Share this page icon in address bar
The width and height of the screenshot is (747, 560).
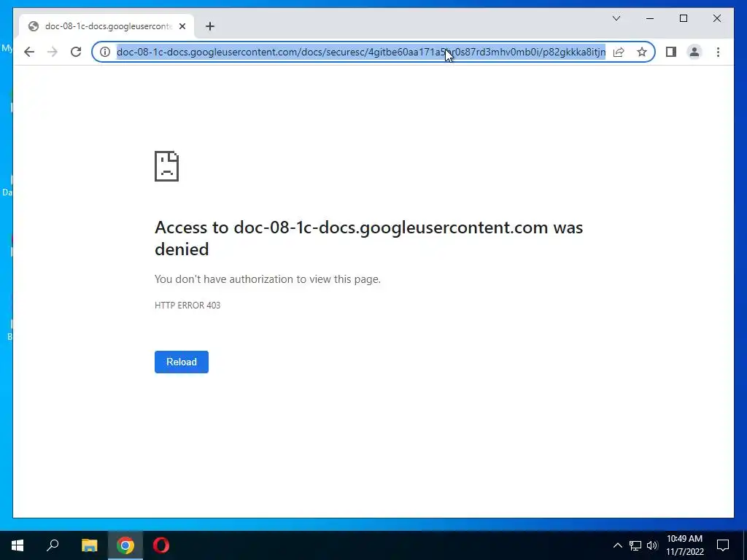(619, 52)
